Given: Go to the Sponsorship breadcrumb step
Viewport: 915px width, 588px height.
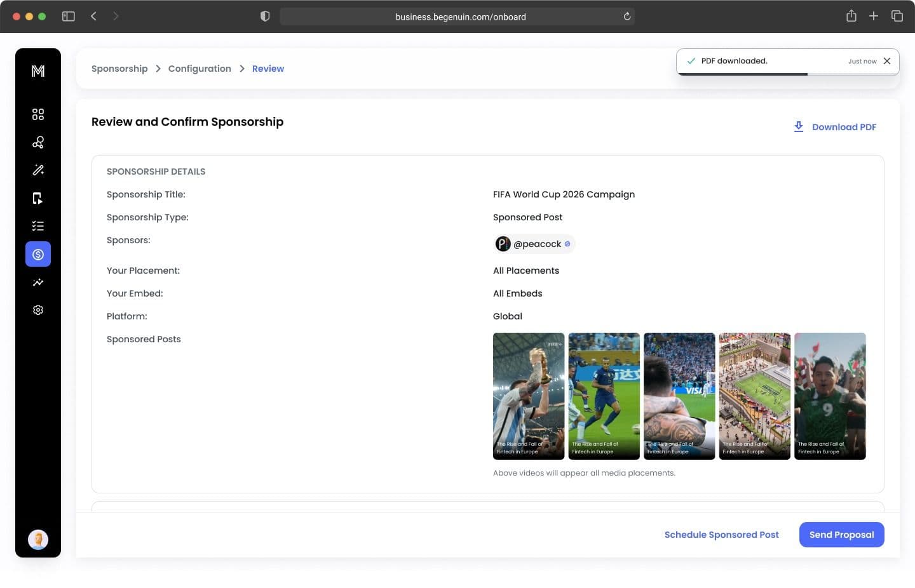Looking at the screenshot, I should (119, 69).
